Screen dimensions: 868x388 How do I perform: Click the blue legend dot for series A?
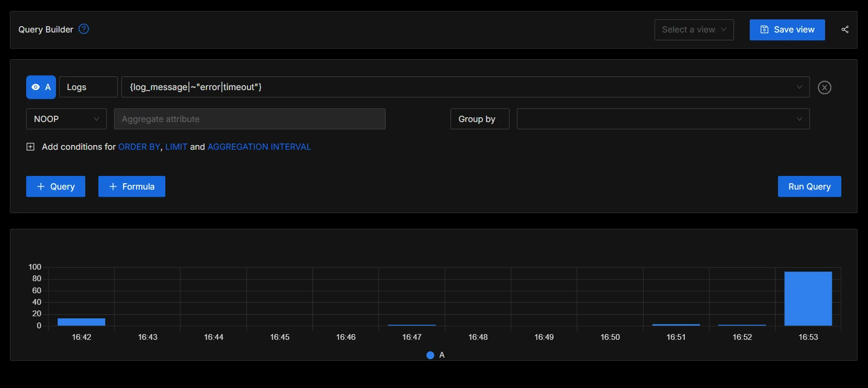(431, 355)
